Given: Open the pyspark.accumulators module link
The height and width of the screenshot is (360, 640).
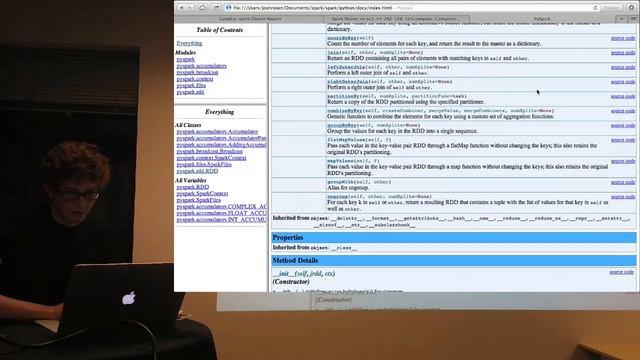Looking at the screenshot, I should 201,66.
